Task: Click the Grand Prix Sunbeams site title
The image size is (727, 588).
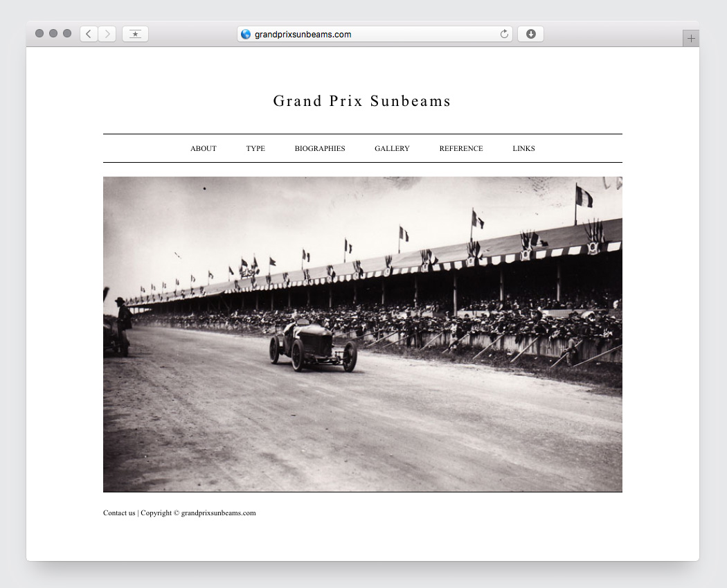Action: pos(362,101)
